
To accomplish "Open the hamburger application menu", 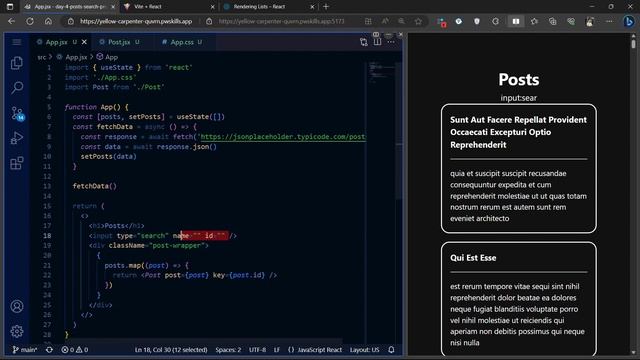I will [17, 42].
